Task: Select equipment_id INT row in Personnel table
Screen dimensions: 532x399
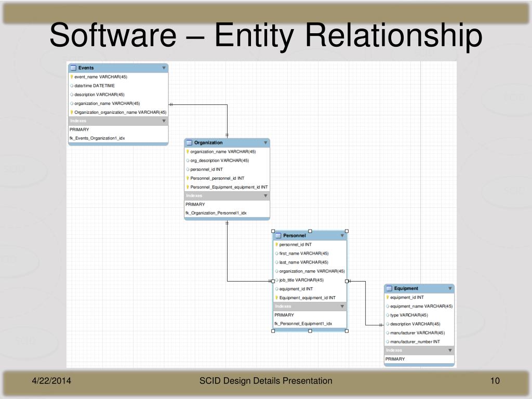Action: point(296,289)
